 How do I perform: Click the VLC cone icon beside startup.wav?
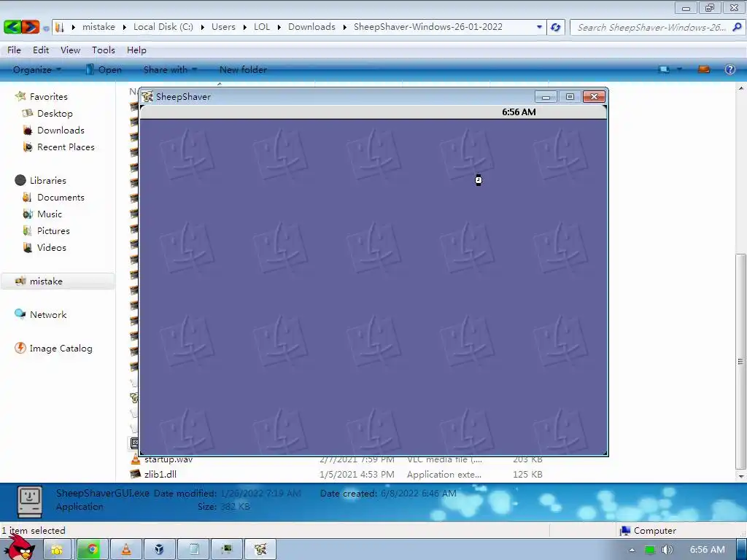click(136, 459)
